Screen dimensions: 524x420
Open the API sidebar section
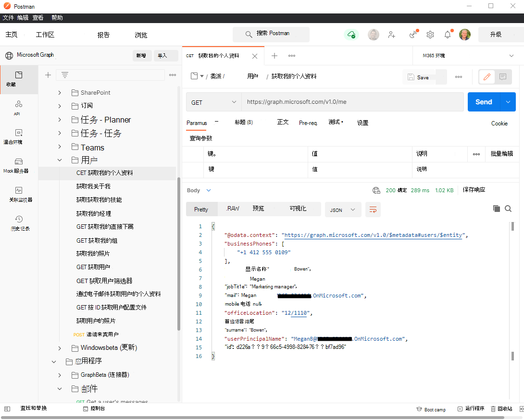pyautogui.click(x=19, y=108)
